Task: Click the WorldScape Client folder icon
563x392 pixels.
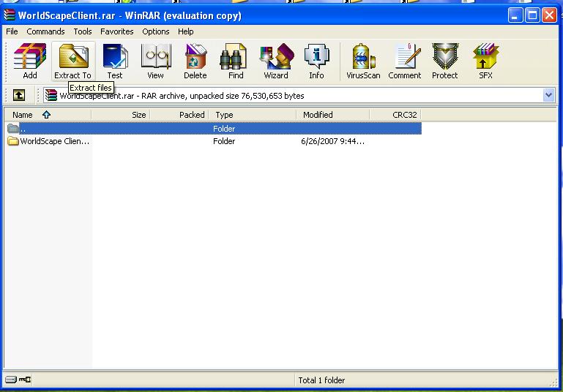Action: [x=13, y=141]
